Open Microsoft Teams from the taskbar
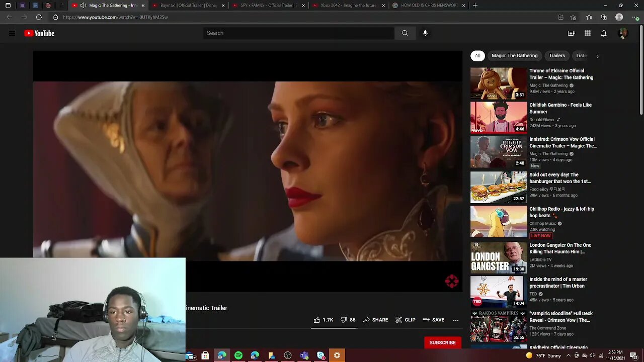The width and height of the screenshot is (644, 362). 304,355
